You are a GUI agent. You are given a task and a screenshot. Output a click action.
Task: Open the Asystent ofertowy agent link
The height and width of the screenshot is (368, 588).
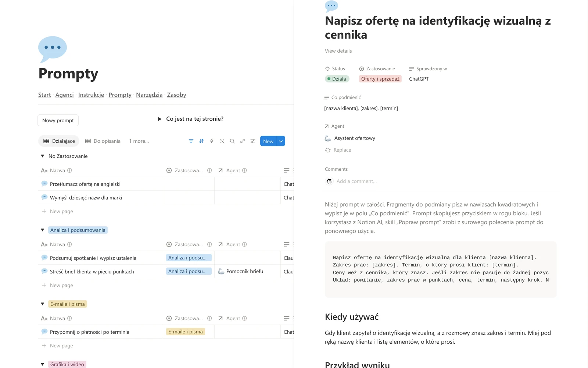355,138
